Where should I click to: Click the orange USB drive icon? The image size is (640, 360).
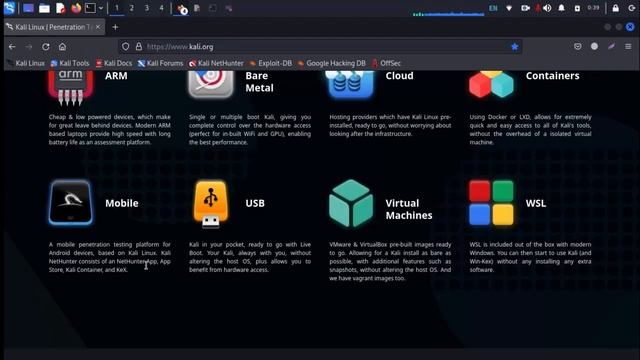tap(211, 204)
